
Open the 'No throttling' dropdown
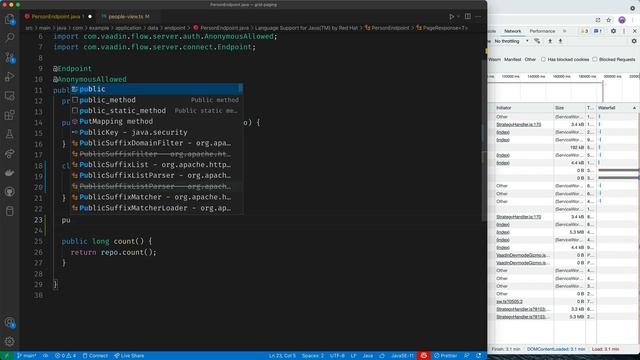coord(511,41)
